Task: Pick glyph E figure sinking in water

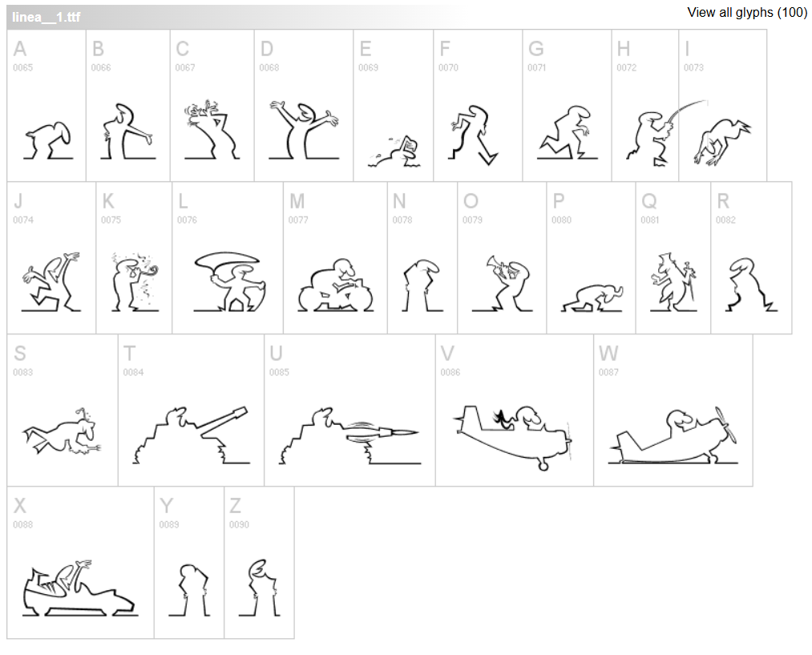Action: 393,106
